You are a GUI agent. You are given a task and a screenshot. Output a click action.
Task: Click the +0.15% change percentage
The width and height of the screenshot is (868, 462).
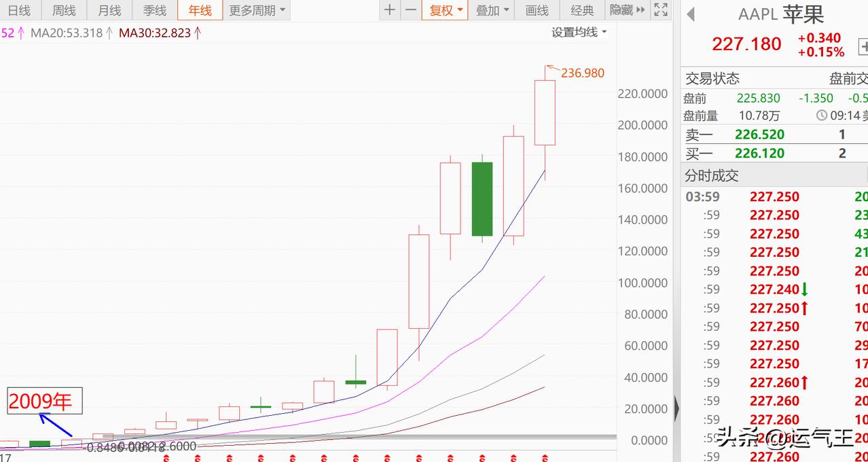(820, 52)
